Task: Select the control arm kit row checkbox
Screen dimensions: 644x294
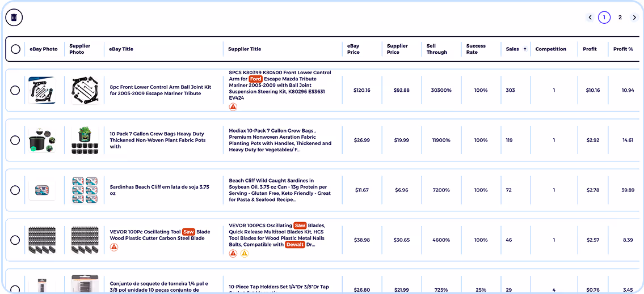Action: point(15,90)
